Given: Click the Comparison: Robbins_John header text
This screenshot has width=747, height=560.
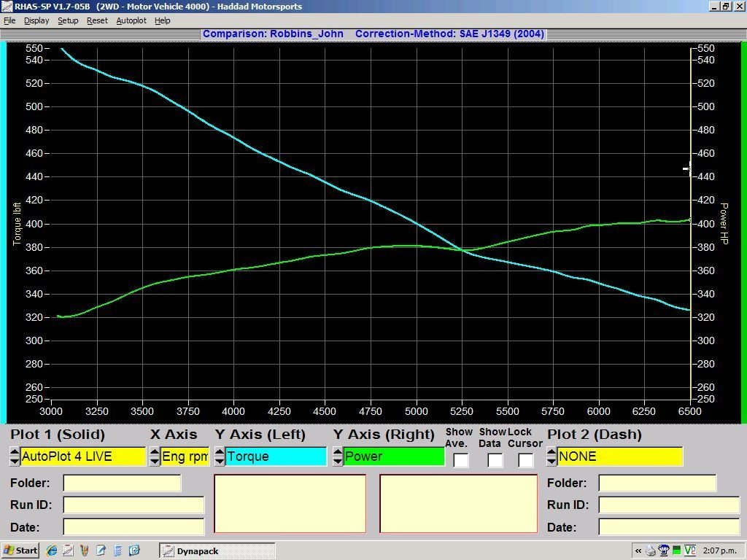Looking at the screenshot, I should 273,34.
